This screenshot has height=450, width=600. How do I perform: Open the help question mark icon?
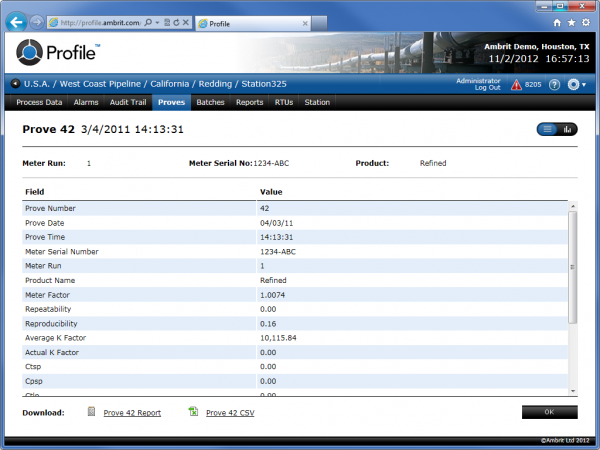coord(554,85)
